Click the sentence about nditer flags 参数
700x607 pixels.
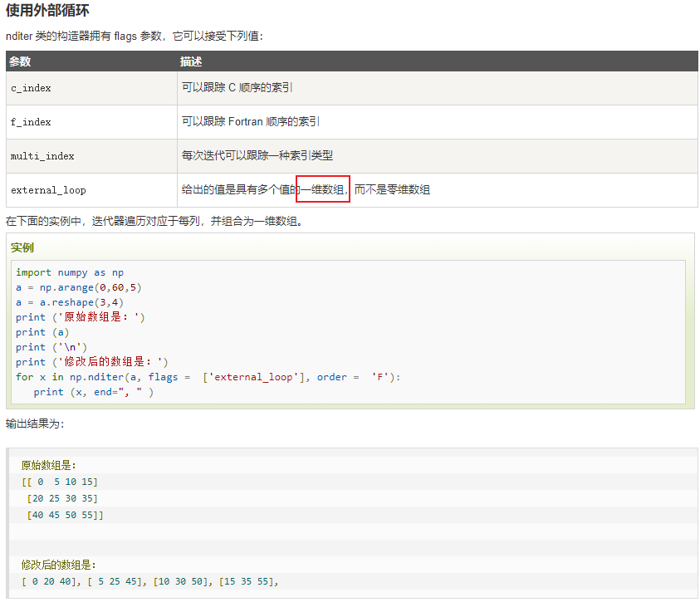click(135, 37)
